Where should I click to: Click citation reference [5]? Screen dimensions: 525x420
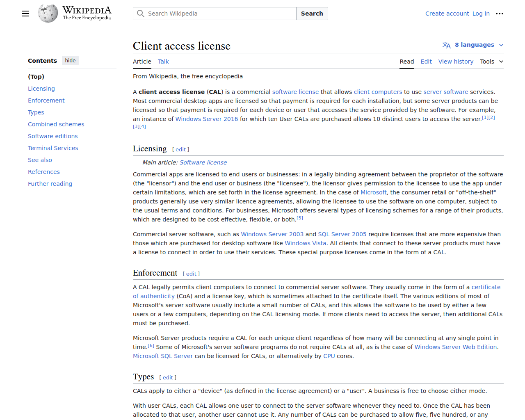(300, 218)
